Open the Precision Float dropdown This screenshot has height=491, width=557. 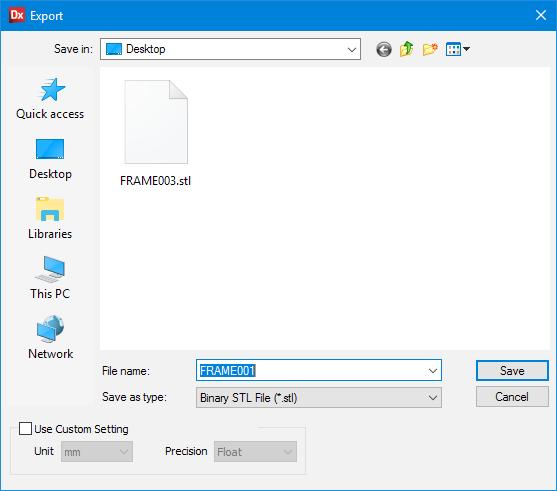(x=255, y=452)
